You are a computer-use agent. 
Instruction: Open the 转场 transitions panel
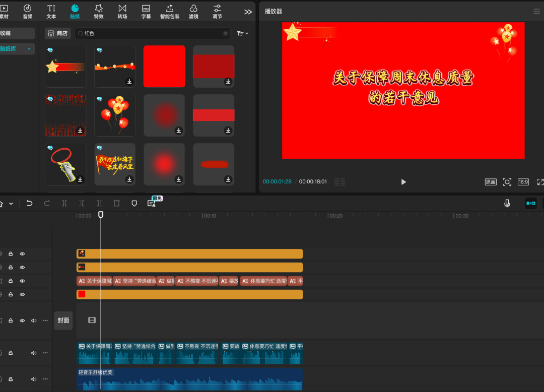point(122,11)
